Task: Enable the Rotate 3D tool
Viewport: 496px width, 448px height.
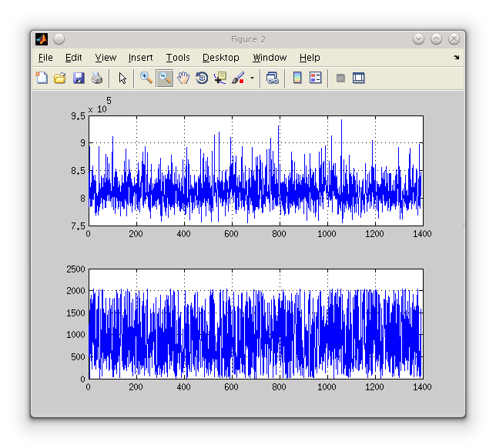Action: pyautogui.click(x=202, y=78)
